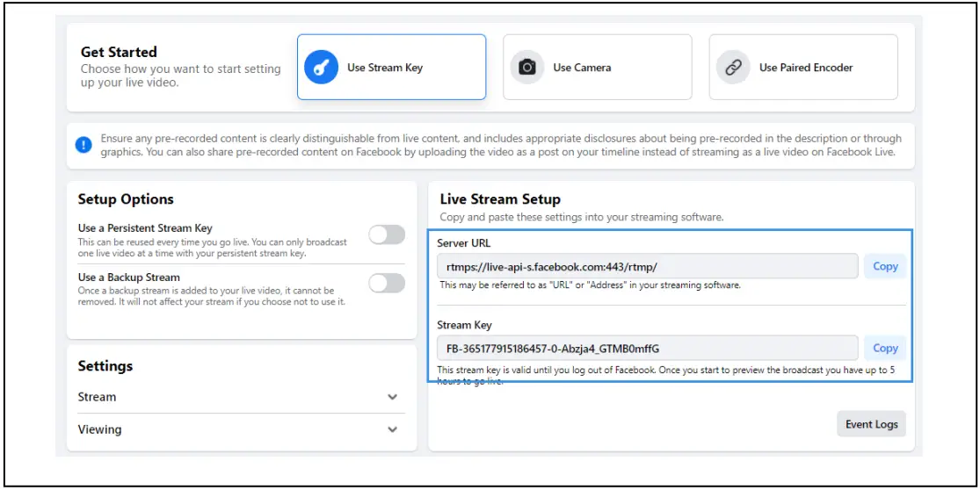
Task: Click the Stream Key field
Action: pyautogui.click(x=648, y=348)
